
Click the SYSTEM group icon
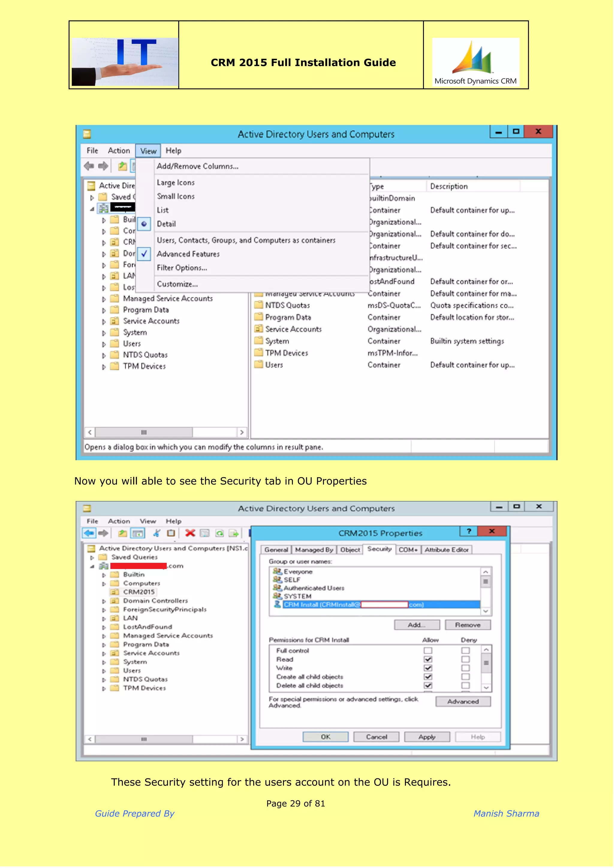click(278, 596)
